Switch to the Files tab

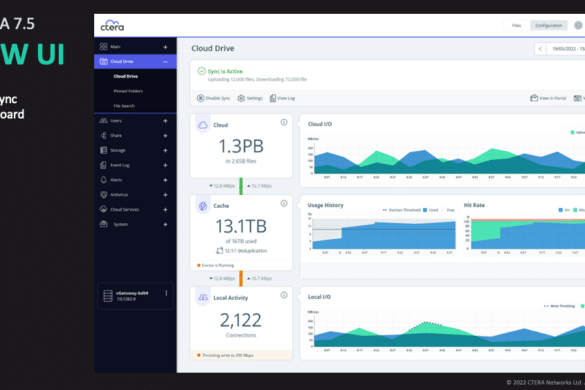516,25
